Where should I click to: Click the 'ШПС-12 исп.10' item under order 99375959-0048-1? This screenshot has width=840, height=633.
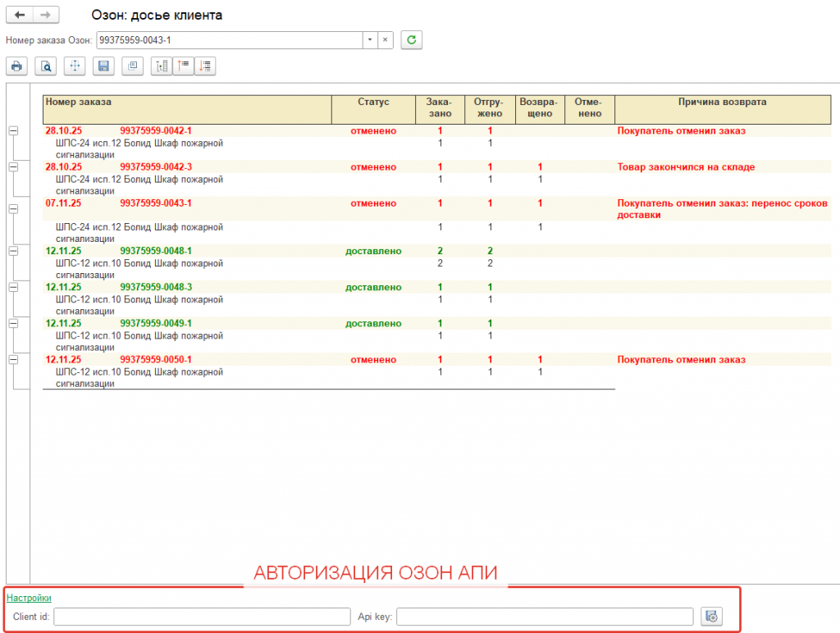139,269
